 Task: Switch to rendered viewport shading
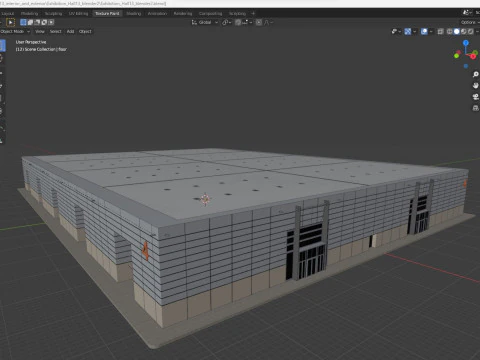470,31
